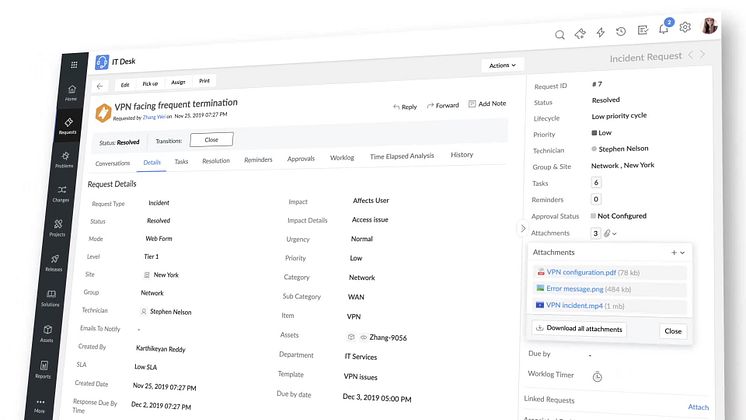Viewport: 746px width, 420px height.
Task: Click the Attach link for Linked Requests
Action: click(698, 407)
